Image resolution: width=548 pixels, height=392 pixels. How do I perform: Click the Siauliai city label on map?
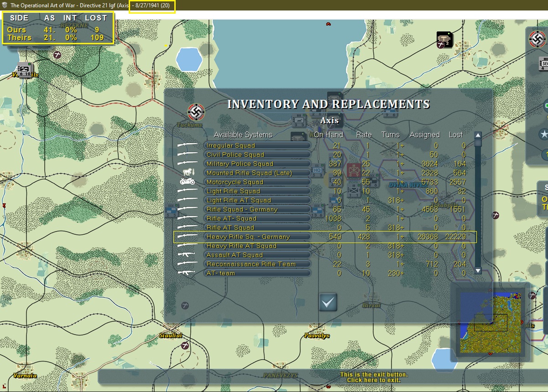170,335
